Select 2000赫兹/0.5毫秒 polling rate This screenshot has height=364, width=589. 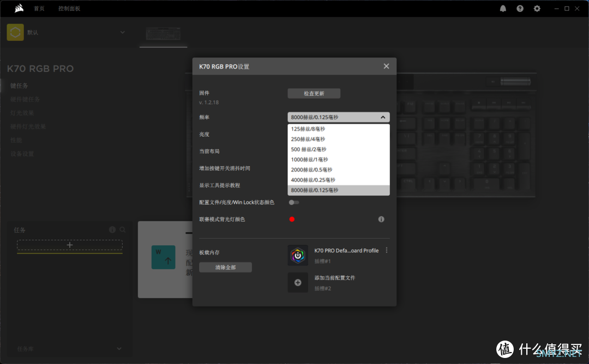(x=339, y=169)
